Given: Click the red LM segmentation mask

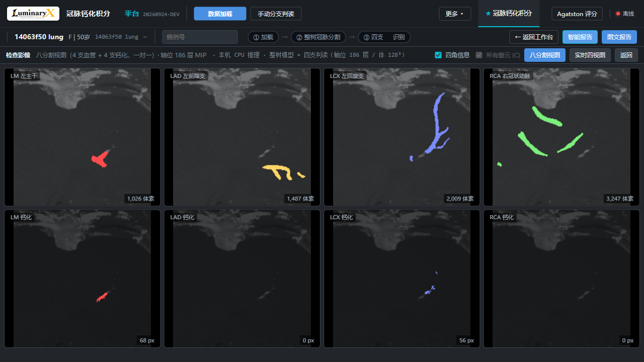Looking at the screenshot, I should point(99,159).
